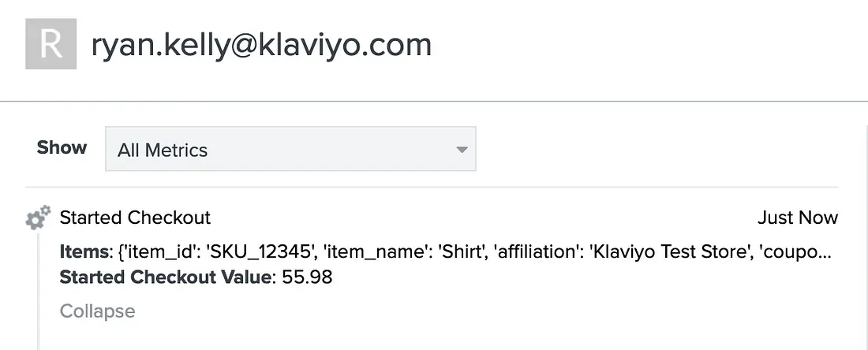Click the "Just Now" timestamp
This screenshot has height=350, width=868.
(798, 218)
